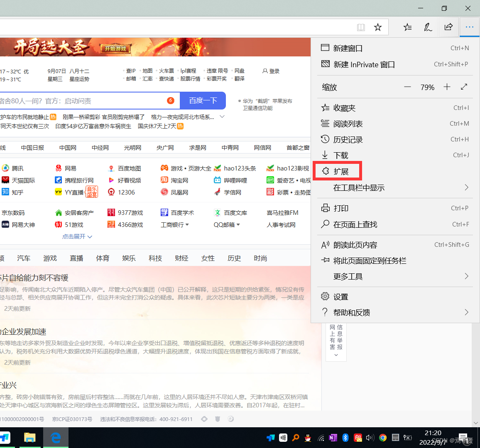Switch to the 游戏 news tab

point(50,258)
